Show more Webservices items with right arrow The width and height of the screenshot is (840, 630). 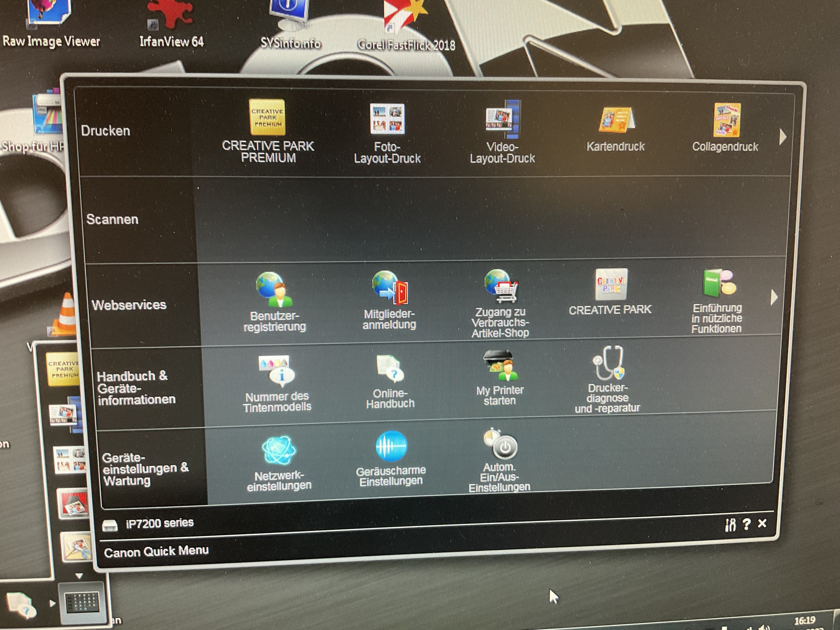774,297
